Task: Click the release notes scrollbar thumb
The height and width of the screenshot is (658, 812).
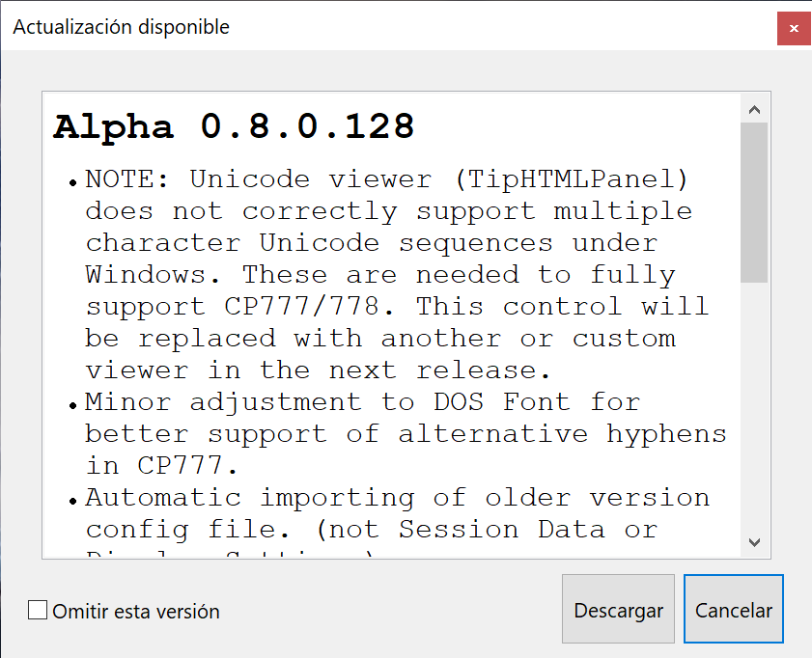Action: point(755,203)
